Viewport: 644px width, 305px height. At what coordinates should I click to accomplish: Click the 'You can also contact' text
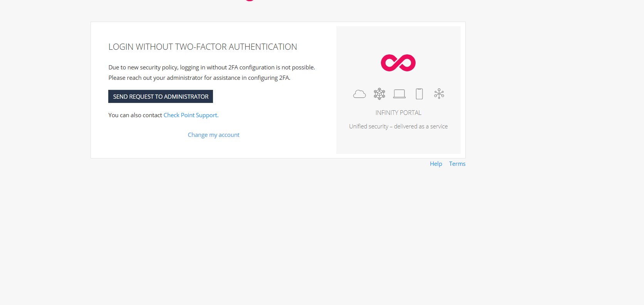pyautogui.click(x=135, y=115)
